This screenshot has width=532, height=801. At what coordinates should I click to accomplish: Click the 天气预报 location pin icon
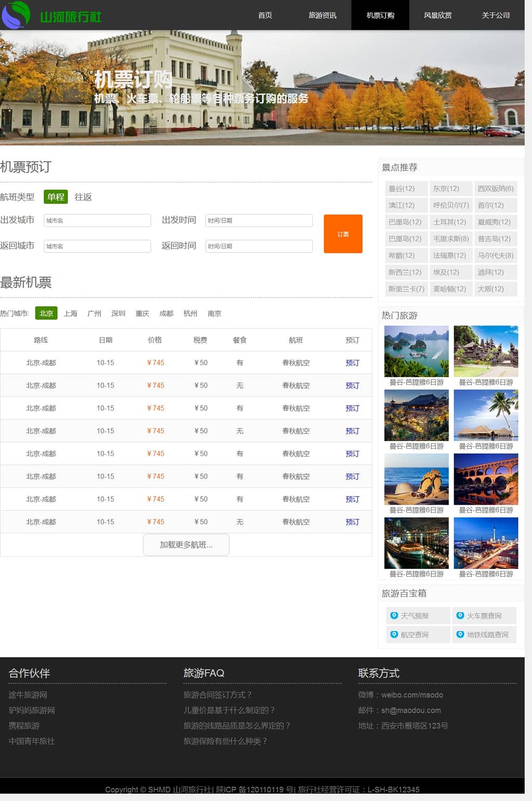394,616
